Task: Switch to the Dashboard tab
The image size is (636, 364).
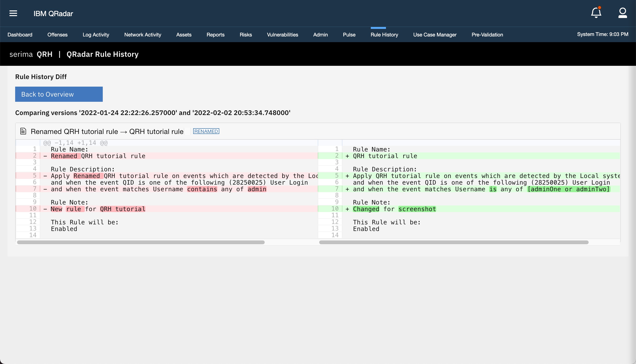Action: click(20, 35)
